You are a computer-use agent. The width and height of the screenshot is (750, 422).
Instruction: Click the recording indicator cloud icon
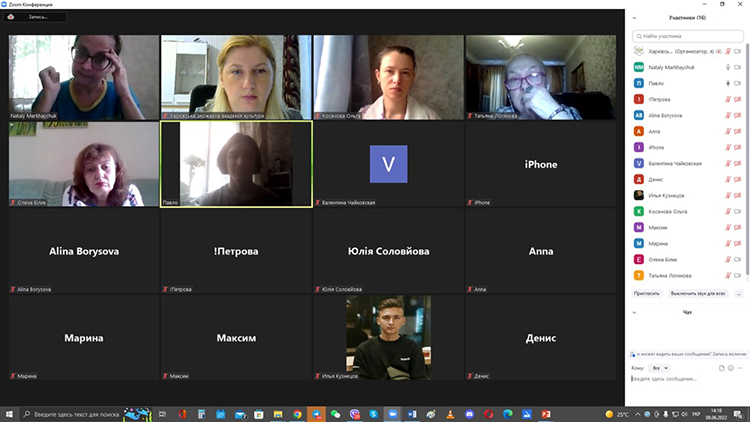(11, 17)
